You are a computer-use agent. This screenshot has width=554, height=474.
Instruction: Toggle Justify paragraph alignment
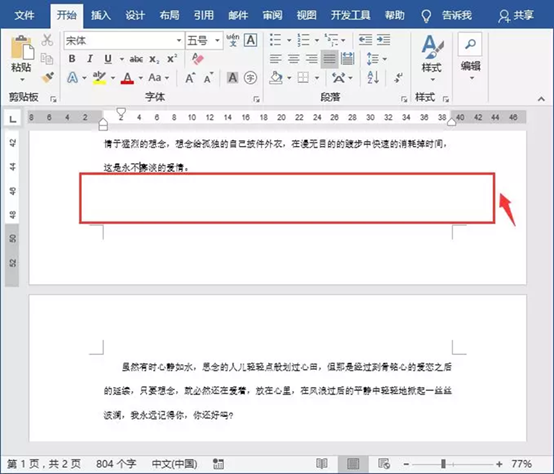pos(329,59)
